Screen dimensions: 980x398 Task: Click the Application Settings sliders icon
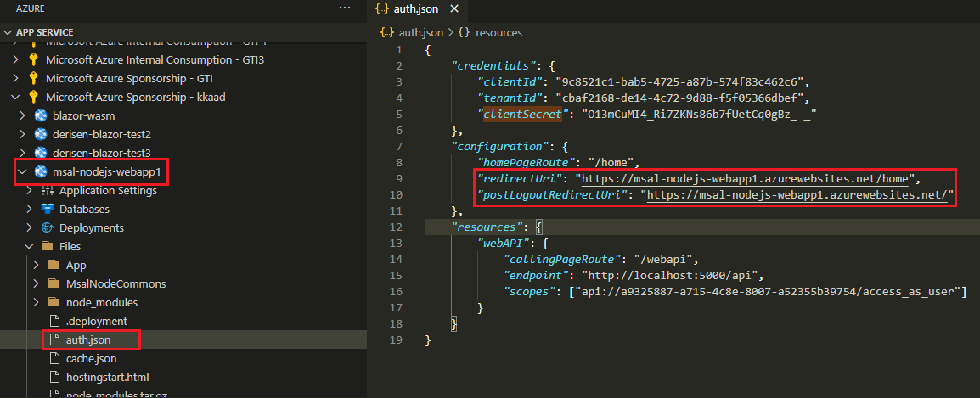48,191
